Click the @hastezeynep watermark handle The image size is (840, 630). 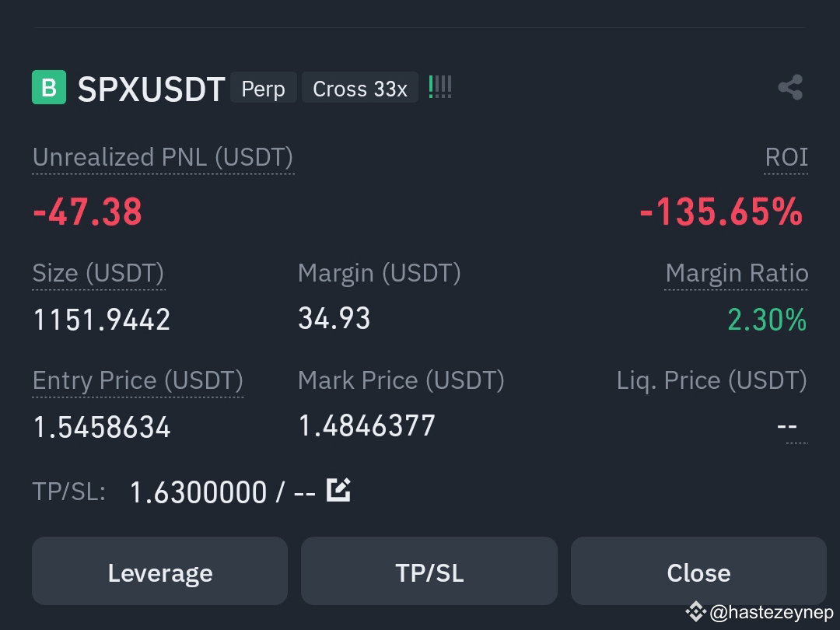click(x=772, y=612)
